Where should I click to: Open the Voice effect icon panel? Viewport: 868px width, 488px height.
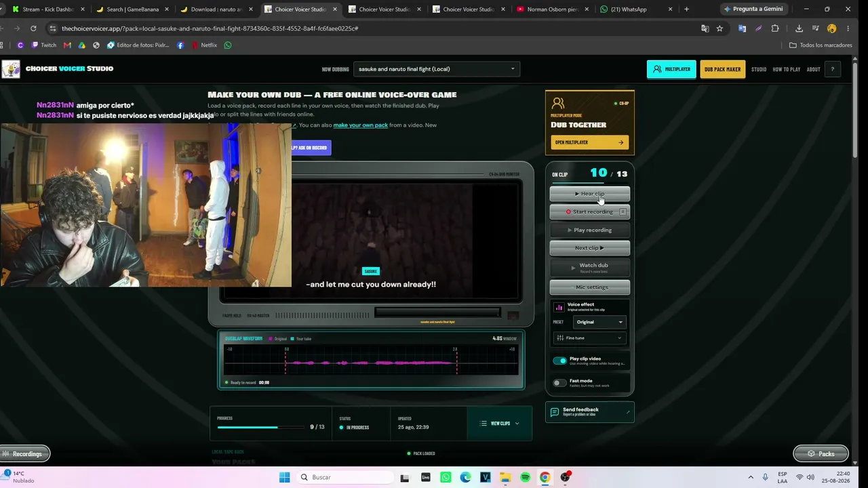tap(559, 307)
